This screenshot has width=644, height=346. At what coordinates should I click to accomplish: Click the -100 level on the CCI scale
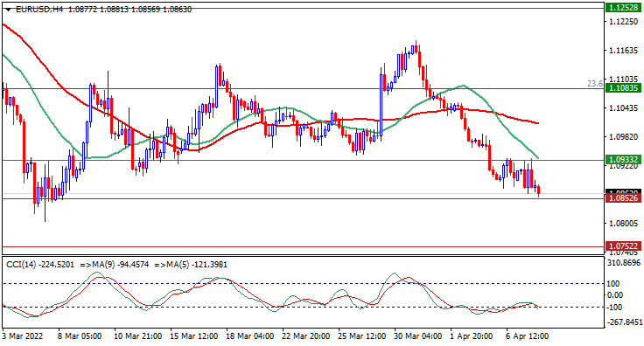(615, 308)
